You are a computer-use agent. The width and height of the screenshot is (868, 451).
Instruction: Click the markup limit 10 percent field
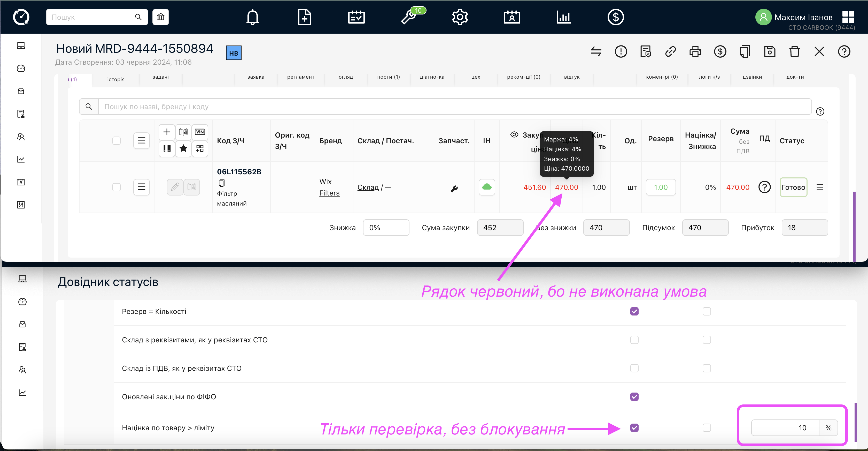[785, 428]
